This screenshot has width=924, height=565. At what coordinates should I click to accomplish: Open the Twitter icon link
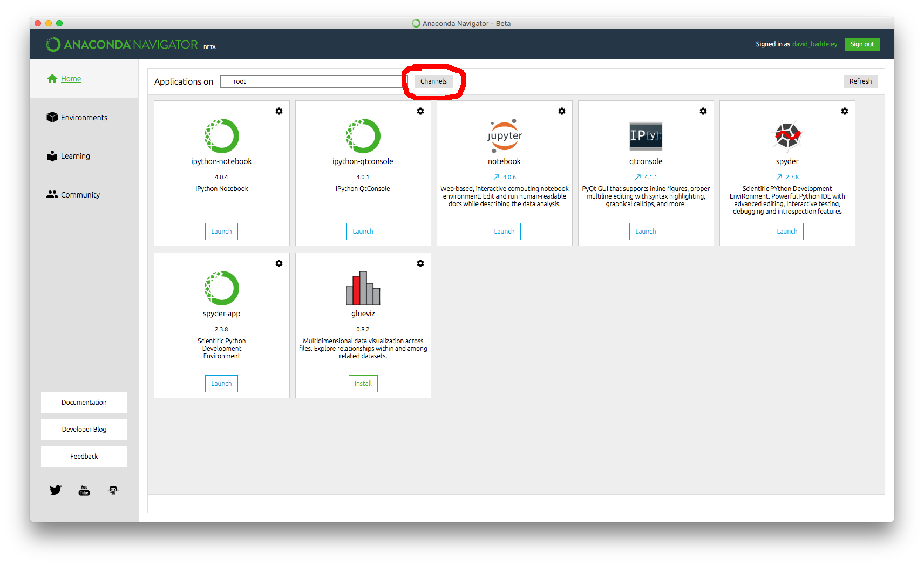56,490
